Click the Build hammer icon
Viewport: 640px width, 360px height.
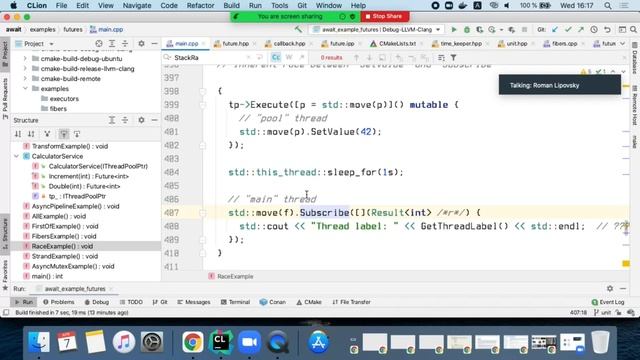(298, 29)
